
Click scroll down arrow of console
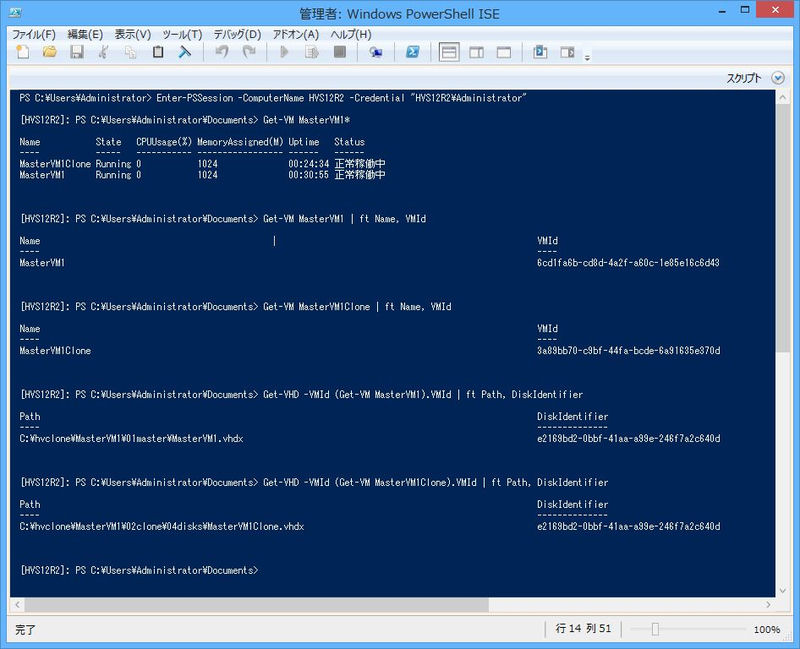[783, 591]
